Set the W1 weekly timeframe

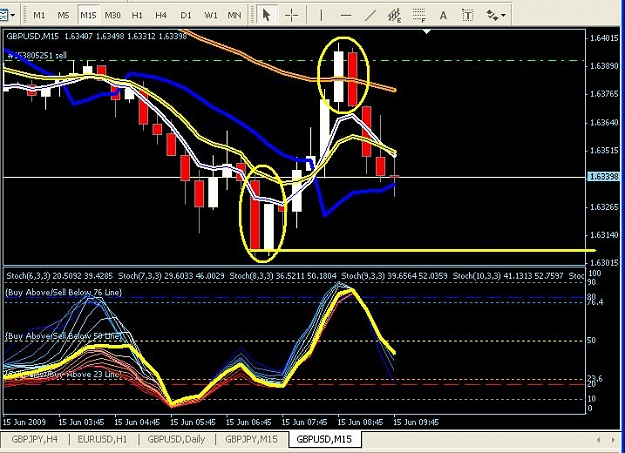point(210,16)
